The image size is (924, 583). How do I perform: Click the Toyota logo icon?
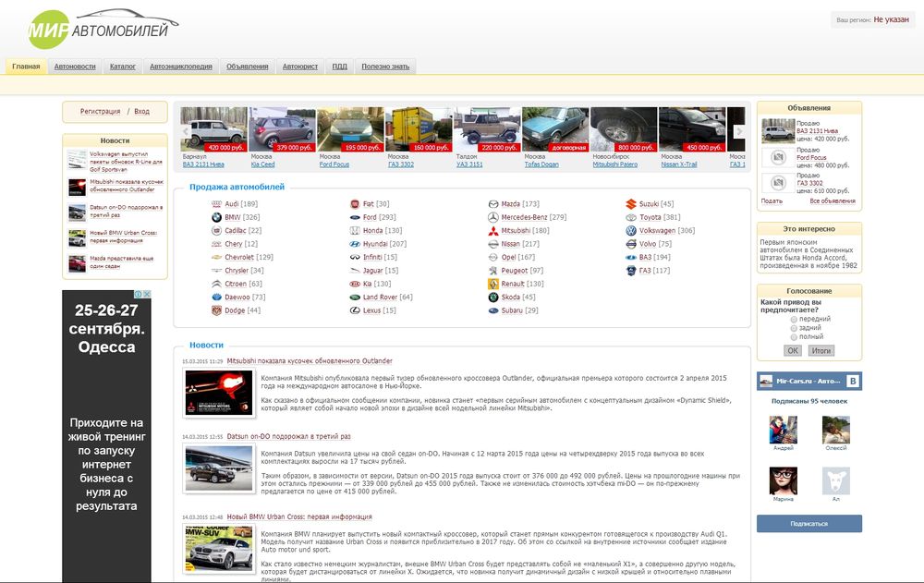click(631, 217)
